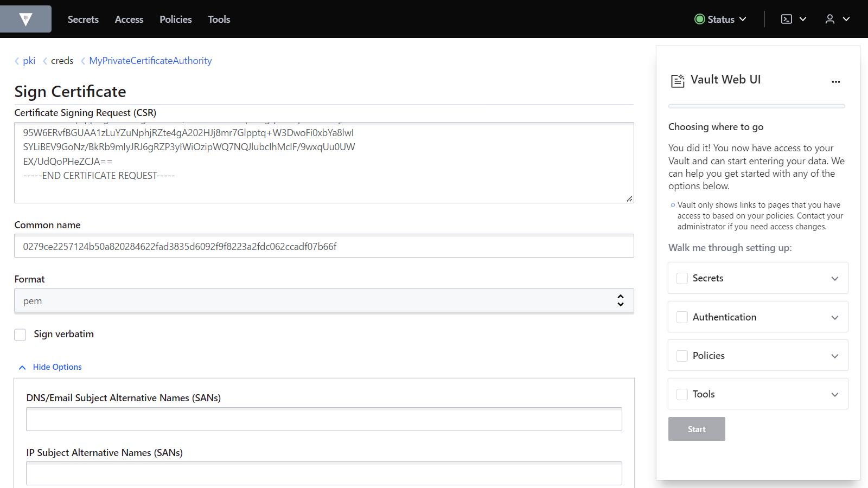The width and height of the screenshot is (868, 488).
Task: Enable the Sign verbatim checkbox
Action: coord(20,335)
